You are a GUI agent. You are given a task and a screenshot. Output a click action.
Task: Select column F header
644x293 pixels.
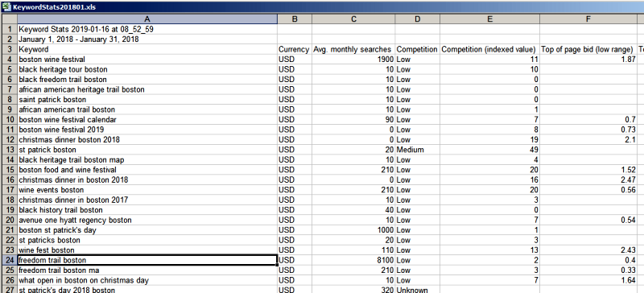588,19
